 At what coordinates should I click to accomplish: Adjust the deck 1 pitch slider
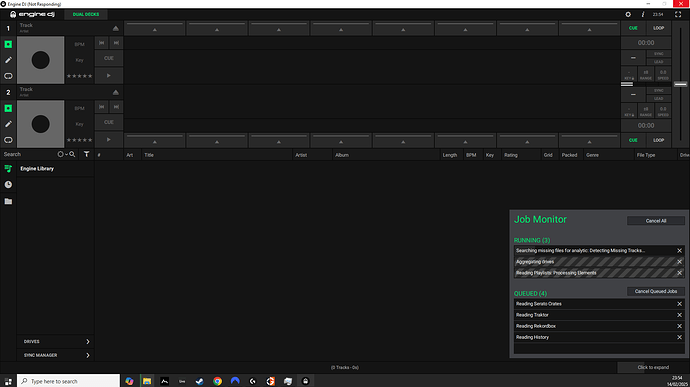pyautogui.click(x=680, y=84)
